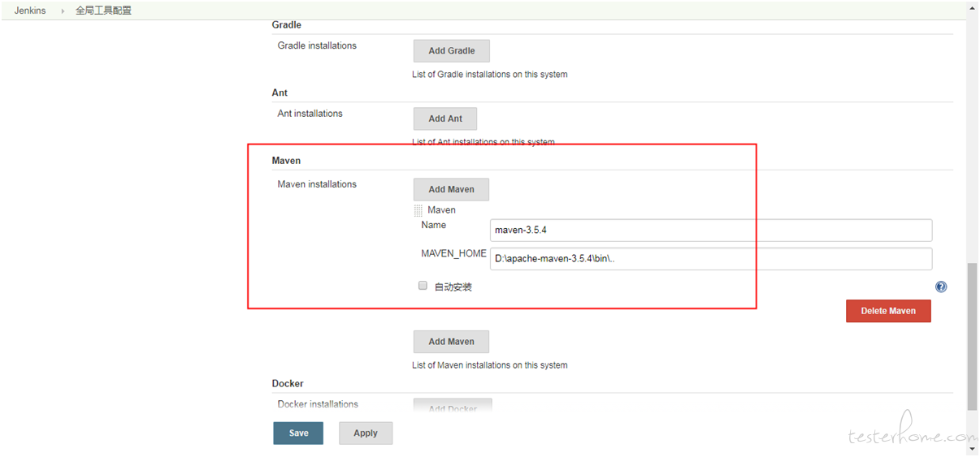Enable the 自动安装 checkbox

[423, 286]
